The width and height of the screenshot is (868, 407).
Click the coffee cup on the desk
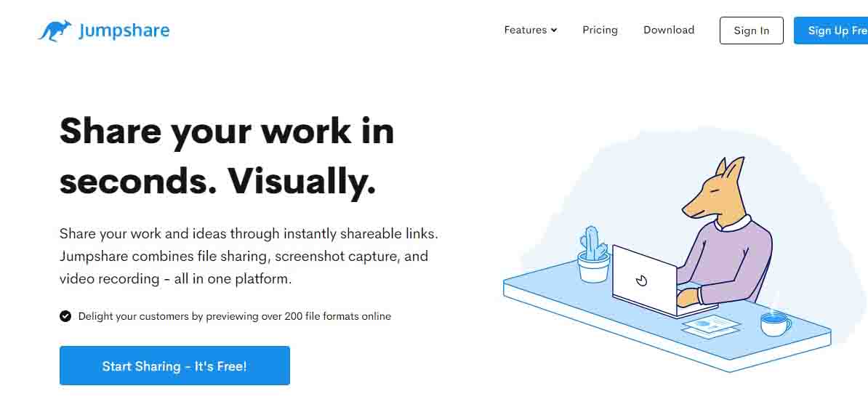click(775, 322)
